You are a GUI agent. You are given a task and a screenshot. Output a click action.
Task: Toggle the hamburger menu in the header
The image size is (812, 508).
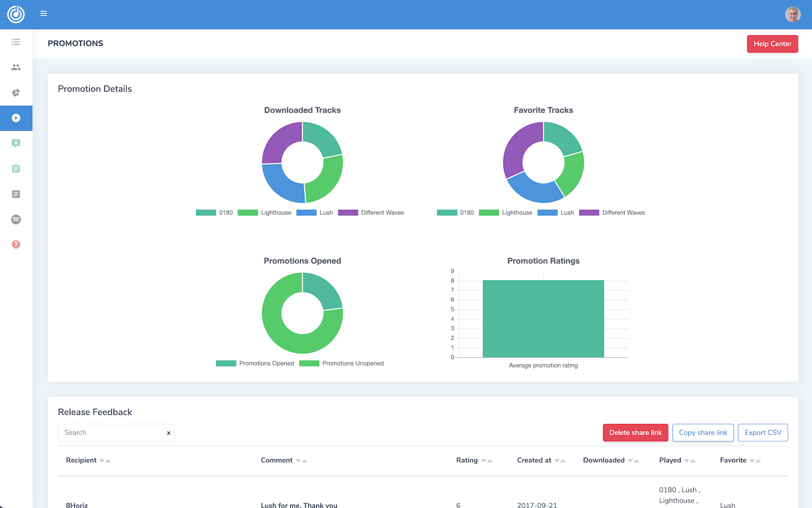tap(44, 14)
